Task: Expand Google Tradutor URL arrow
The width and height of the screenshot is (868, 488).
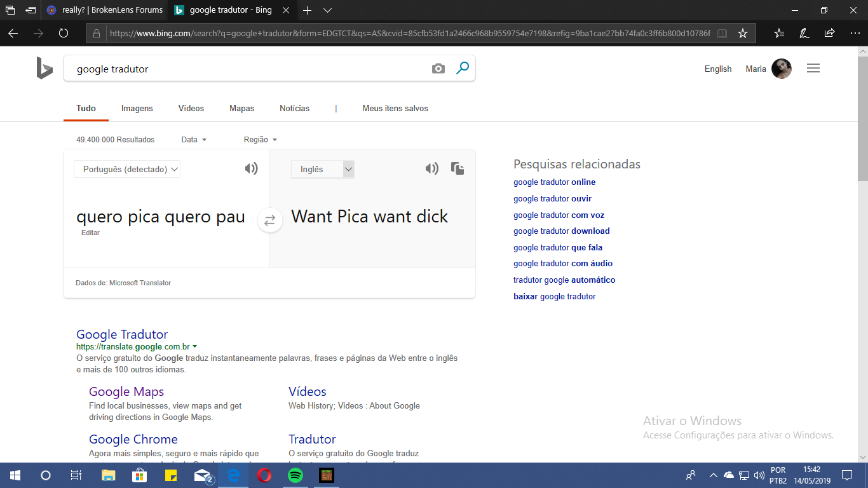Action: click(194, 347)
